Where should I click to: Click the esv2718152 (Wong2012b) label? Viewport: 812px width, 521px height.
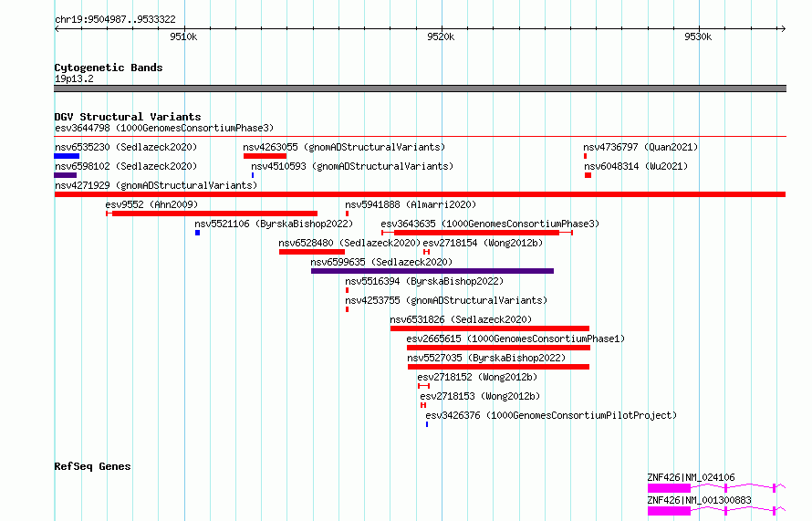click(x=477, y=377)
